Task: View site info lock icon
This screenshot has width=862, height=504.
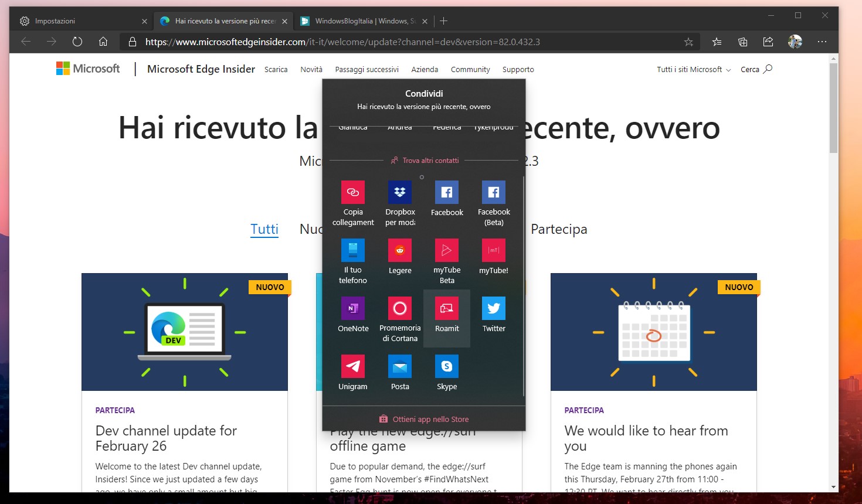Action: [133, 42]
